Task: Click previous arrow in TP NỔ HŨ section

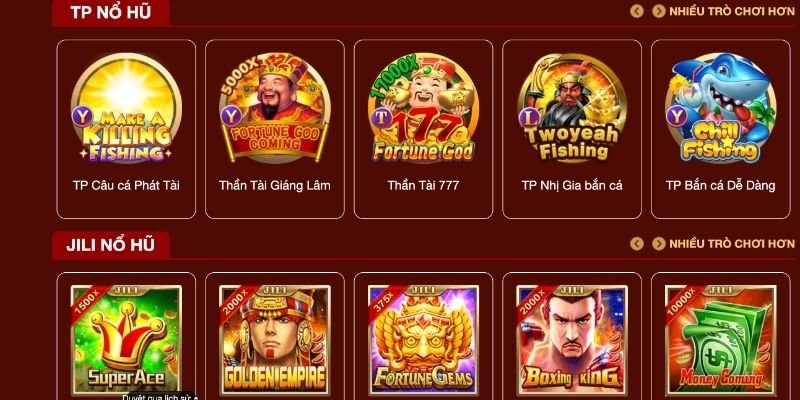Action: point(637,11)
